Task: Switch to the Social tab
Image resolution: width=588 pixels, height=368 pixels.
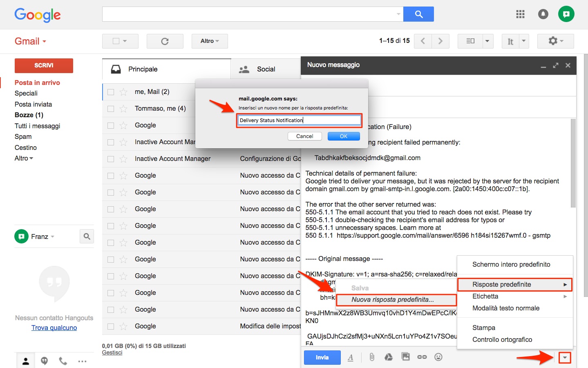Action: (266, 69)
